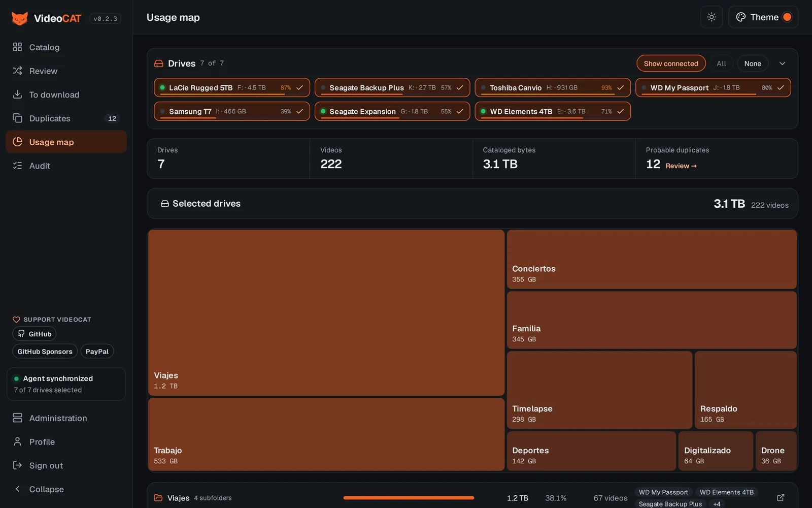Open the Theme palette selector

(763, 17)
